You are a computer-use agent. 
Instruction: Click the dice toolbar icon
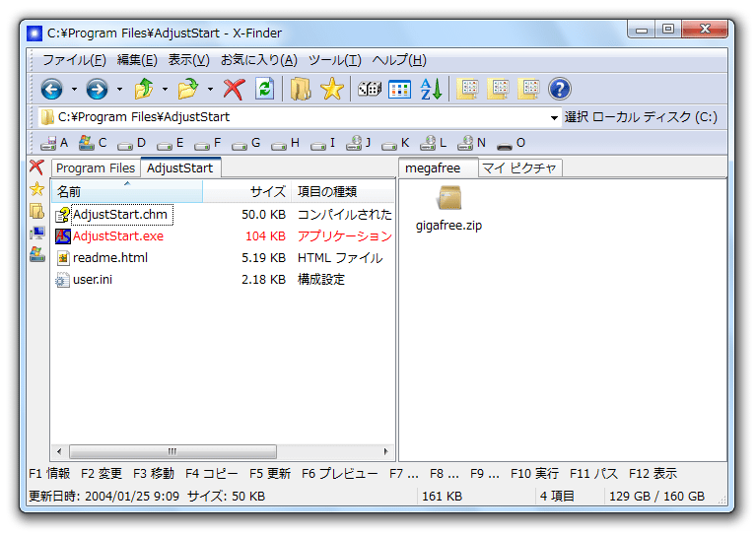[370, 89]
